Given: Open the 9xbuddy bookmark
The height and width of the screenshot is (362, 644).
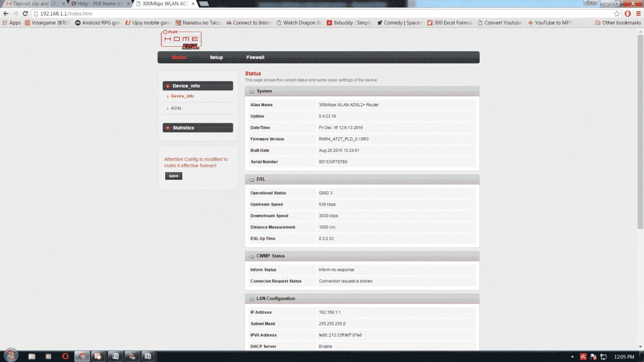Looking at the screenshot, I should tap(349, 23).
